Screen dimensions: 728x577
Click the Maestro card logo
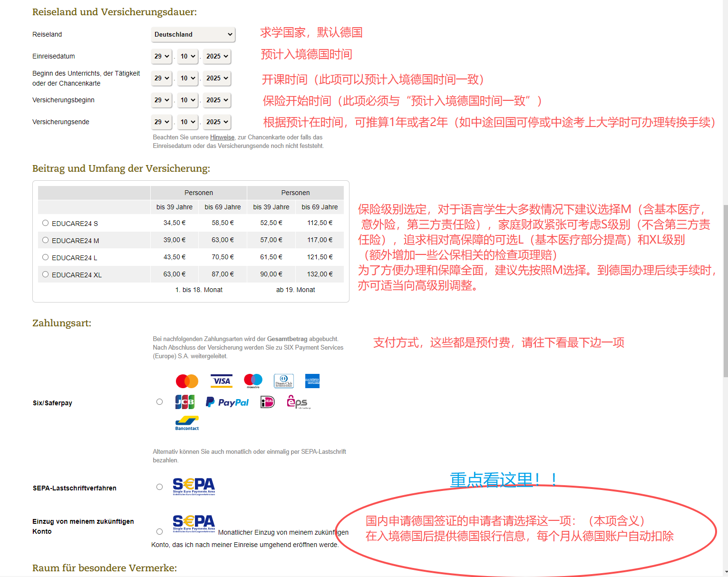(x=253, y=381)
